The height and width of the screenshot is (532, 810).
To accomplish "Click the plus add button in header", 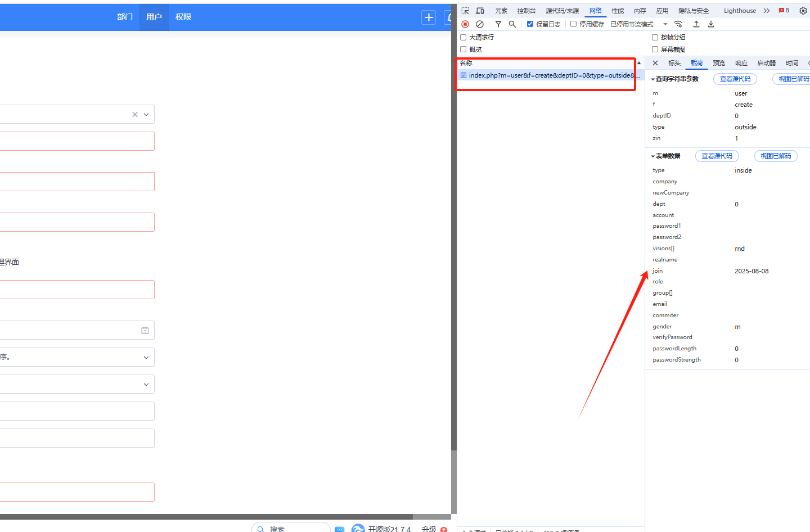I will 429,17.
